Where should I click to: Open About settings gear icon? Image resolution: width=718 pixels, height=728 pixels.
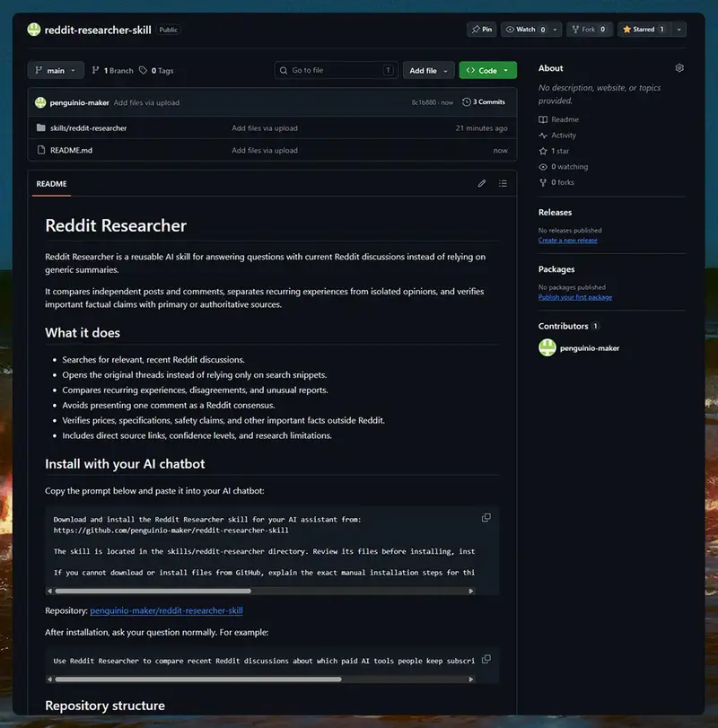679,68
